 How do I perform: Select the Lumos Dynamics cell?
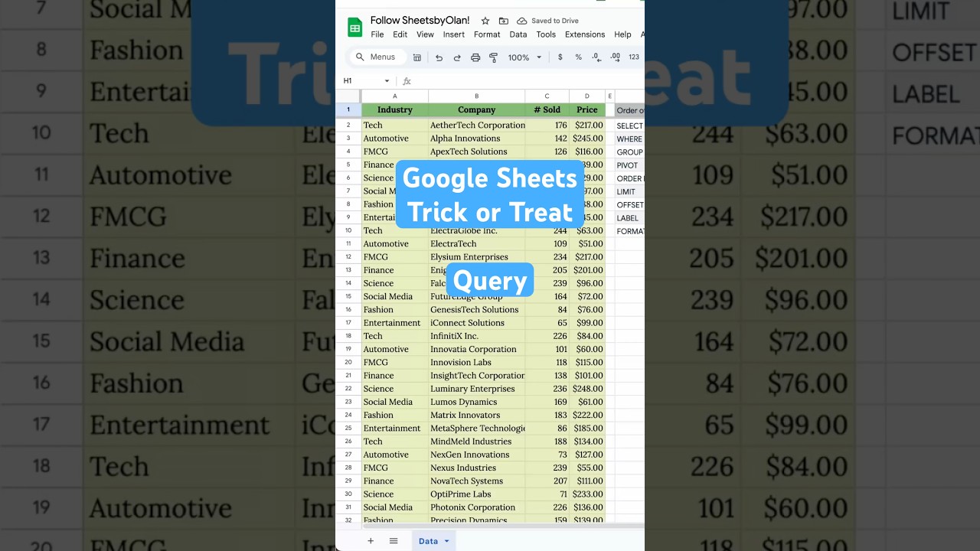coord(476,402)
